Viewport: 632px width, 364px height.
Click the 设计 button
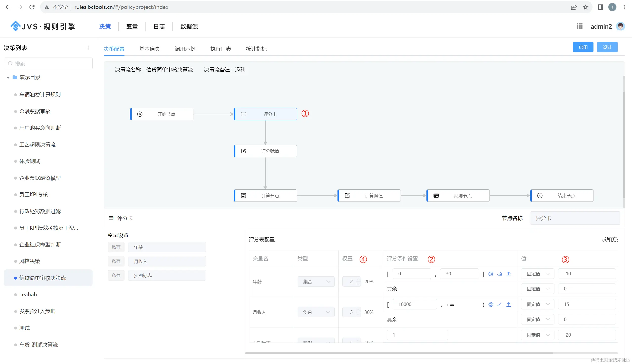[x=607, y=47]
